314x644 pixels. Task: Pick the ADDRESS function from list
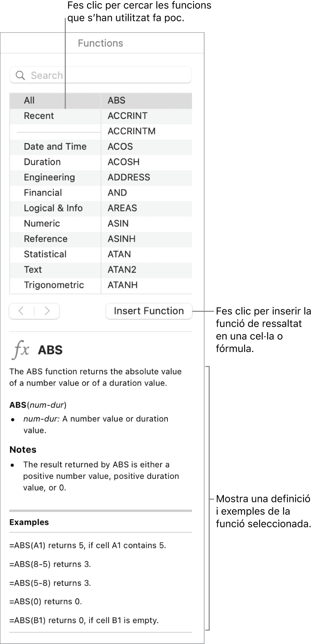tap(128, 177)
